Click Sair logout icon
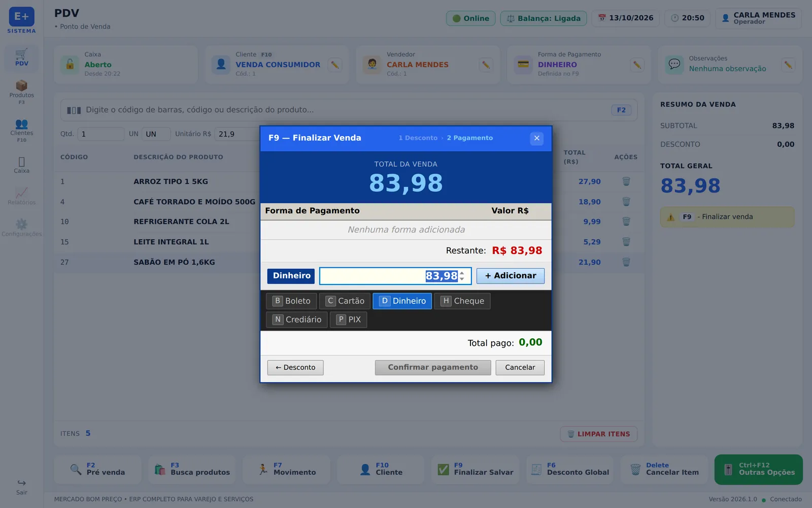The height and width of the screenshot is (508, 812). 21,483
